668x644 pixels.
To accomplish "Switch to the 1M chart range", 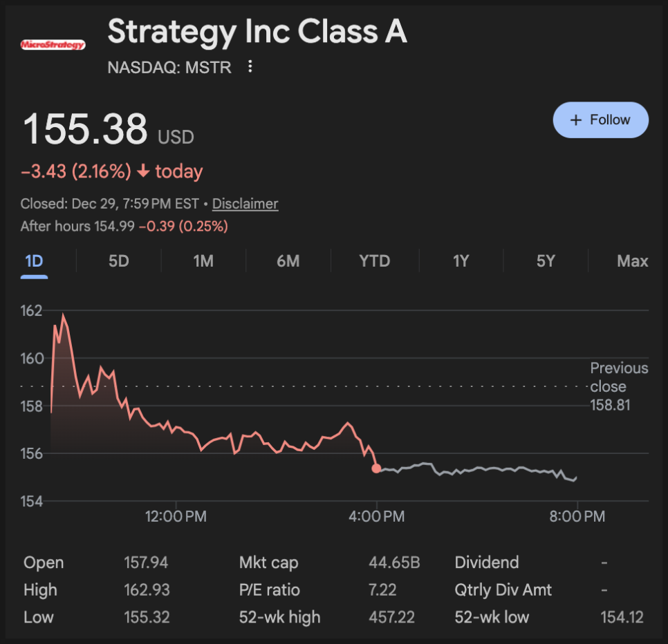I will click(203, 261).
